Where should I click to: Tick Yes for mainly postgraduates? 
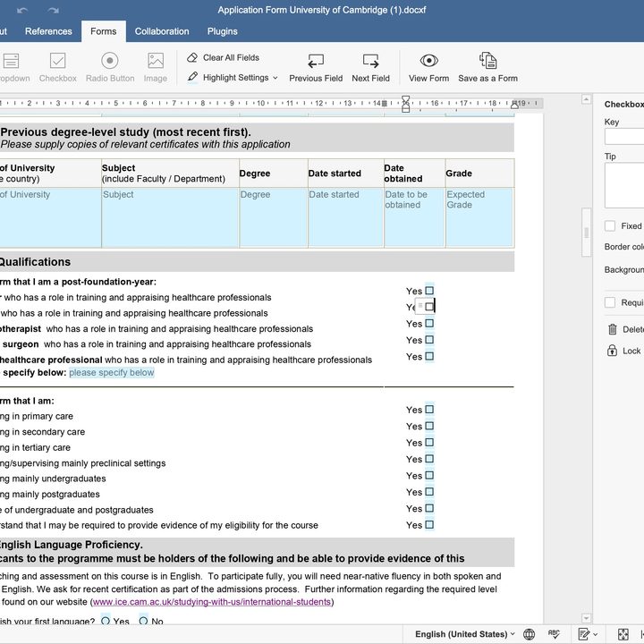[x=429, y=492]
